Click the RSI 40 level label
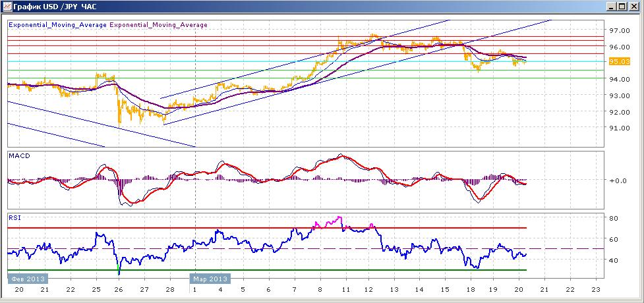 613,260
